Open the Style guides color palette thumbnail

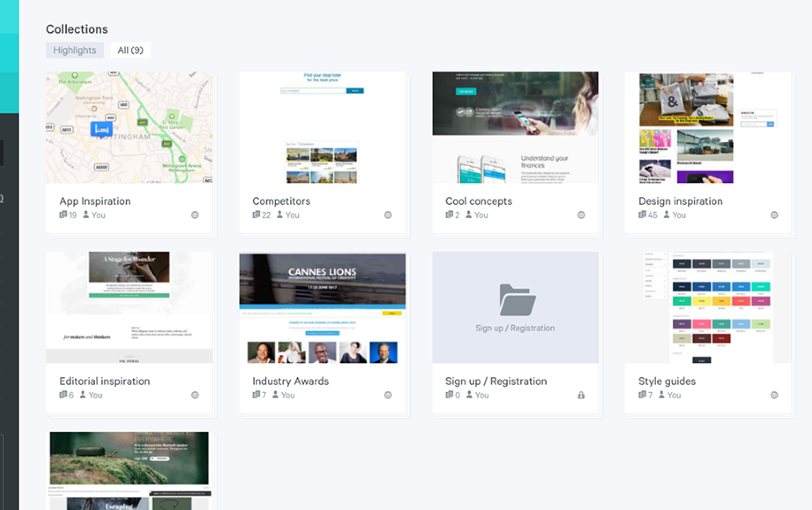coord(708,307)
